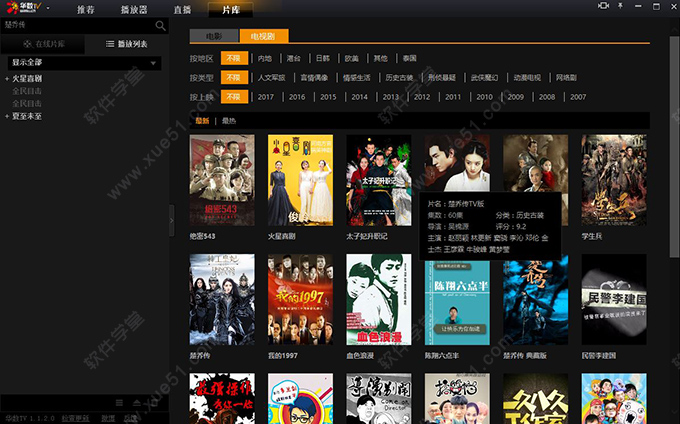Filter type by 刑侦悬疑

(442, 78)
